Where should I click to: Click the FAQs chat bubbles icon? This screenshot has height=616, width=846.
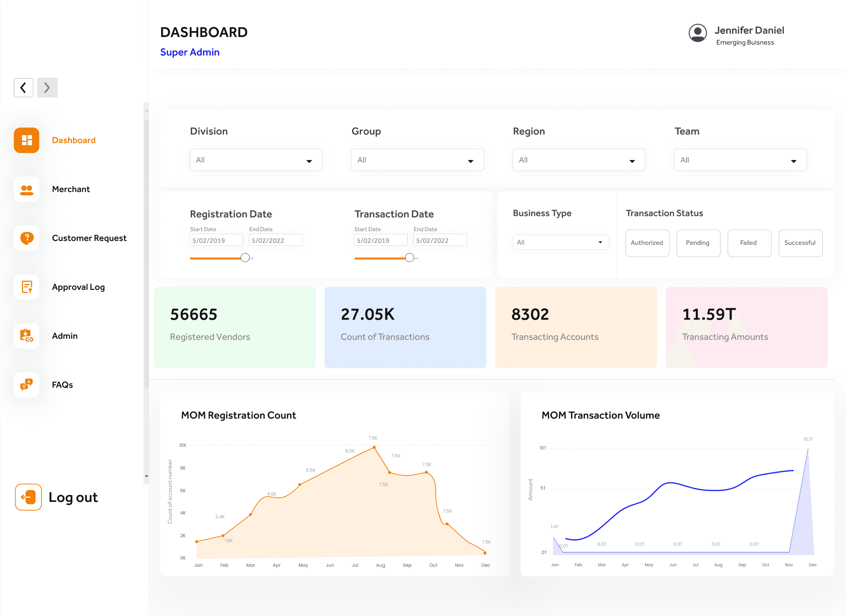[27, 385]
